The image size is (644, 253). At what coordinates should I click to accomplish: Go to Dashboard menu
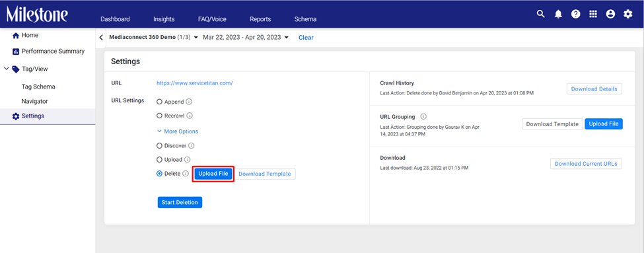(115, 19)
